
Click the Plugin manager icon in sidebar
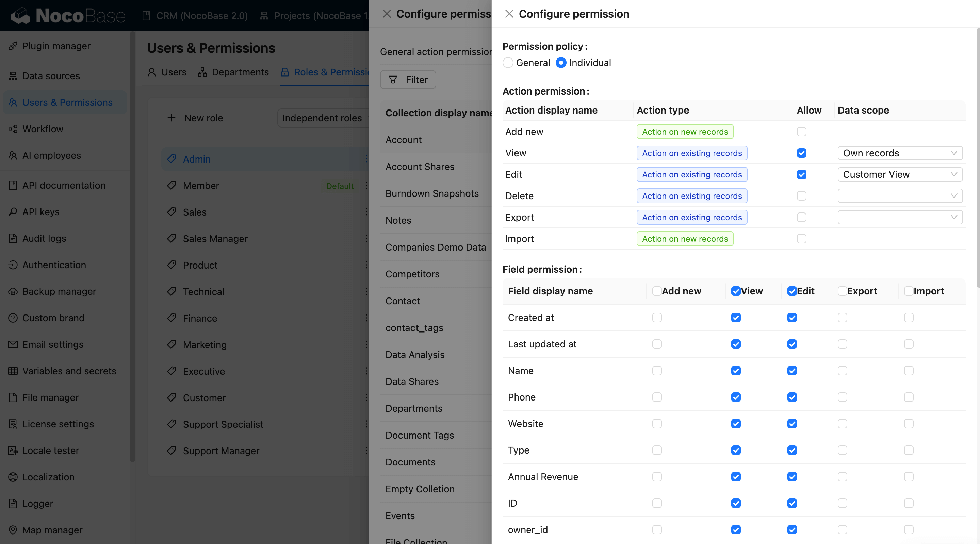(x=13, y=46)
